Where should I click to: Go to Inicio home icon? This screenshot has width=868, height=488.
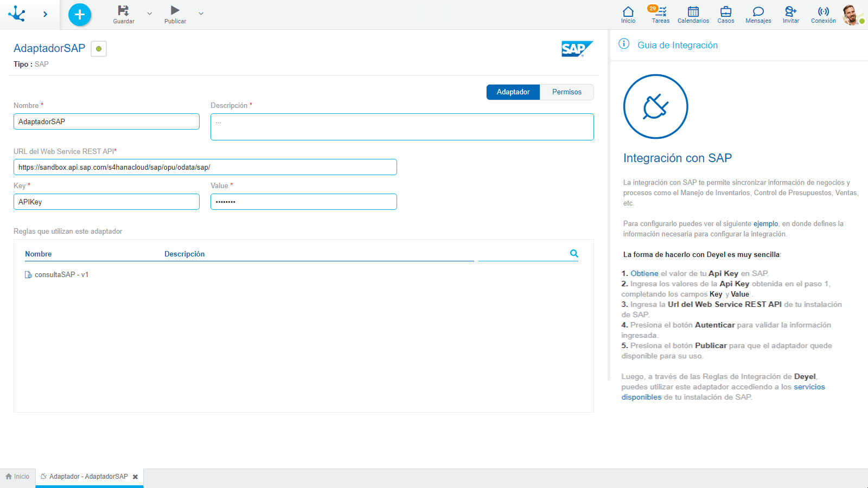tap(628, 11)
